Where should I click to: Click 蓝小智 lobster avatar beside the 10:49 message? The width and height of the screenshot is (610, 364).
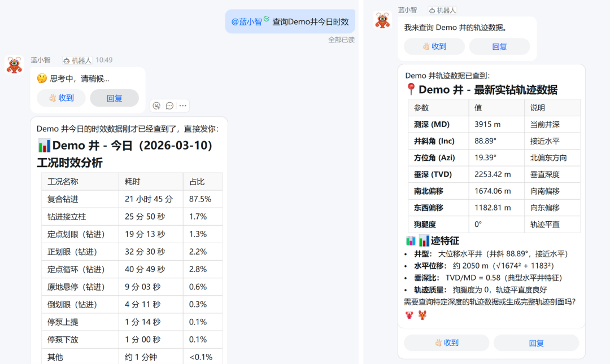[x=14, y=65]
